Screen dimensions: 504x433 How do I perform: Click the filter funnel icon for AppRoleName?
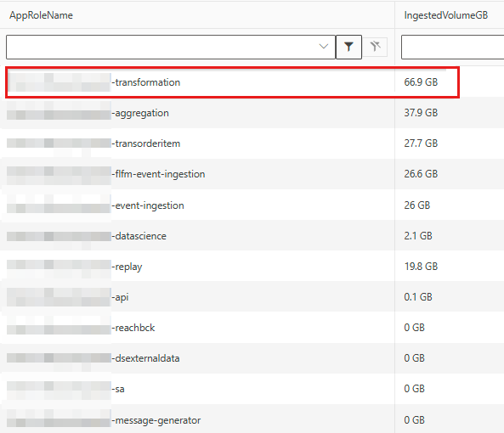(348, 48)
